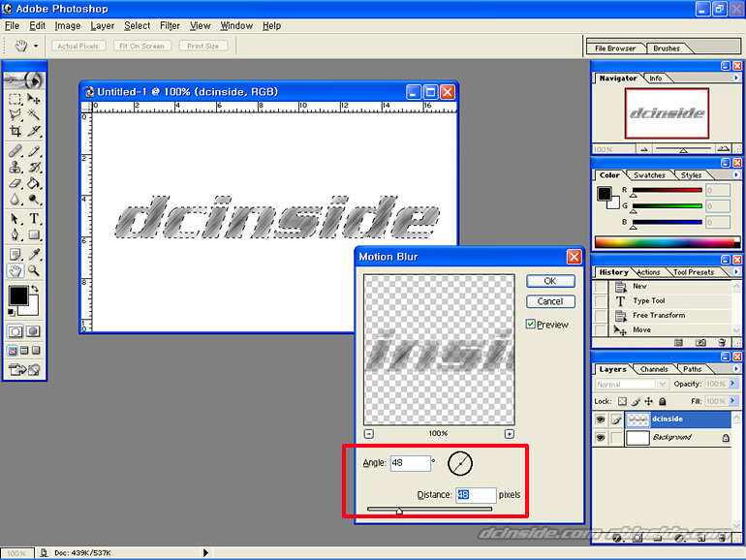The width and height of the screenshot is (746, 560).
Task: Open the Hand tool preset picker arrow
Action: click(36, 47)
